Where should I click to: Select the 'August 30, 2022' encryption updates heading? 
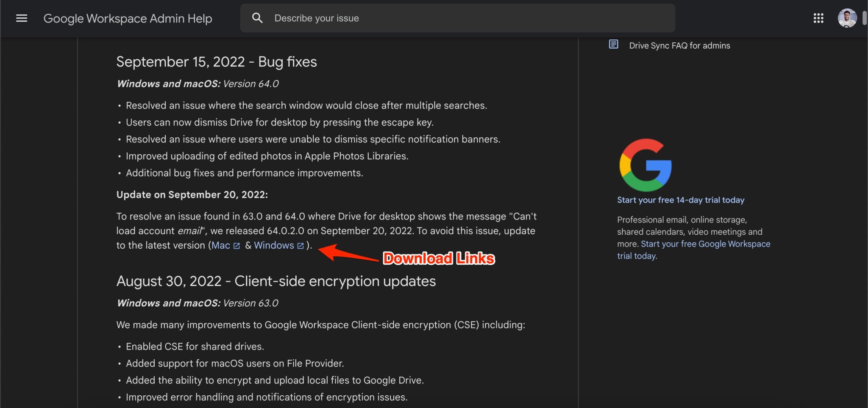[x=276, y=281]
